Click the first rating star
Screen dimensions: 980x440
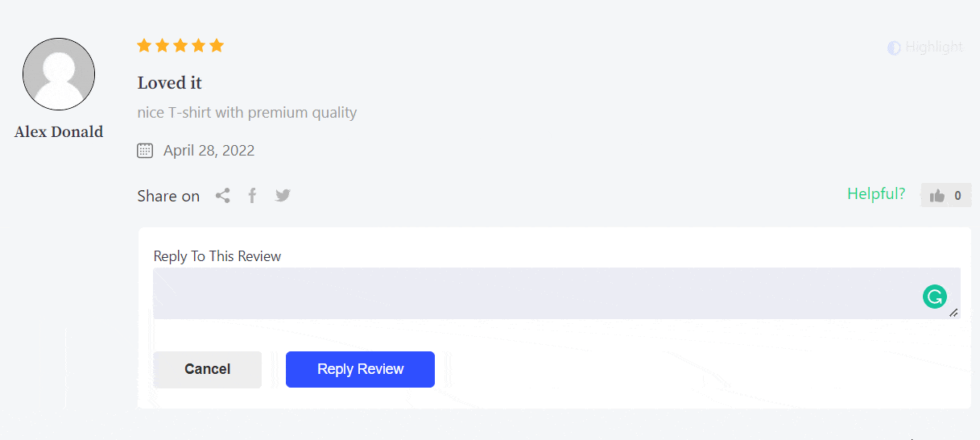click(x=144, y=46)
